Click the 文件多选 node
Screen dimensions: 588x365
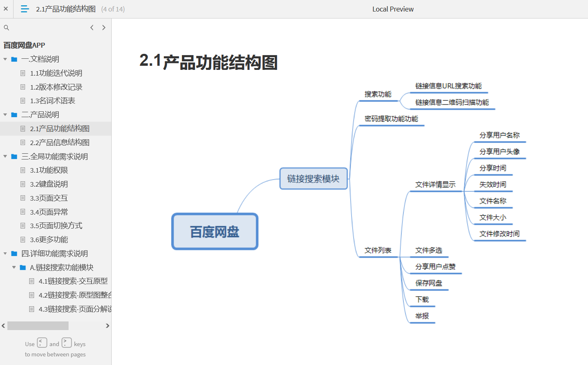click(429, 250)
